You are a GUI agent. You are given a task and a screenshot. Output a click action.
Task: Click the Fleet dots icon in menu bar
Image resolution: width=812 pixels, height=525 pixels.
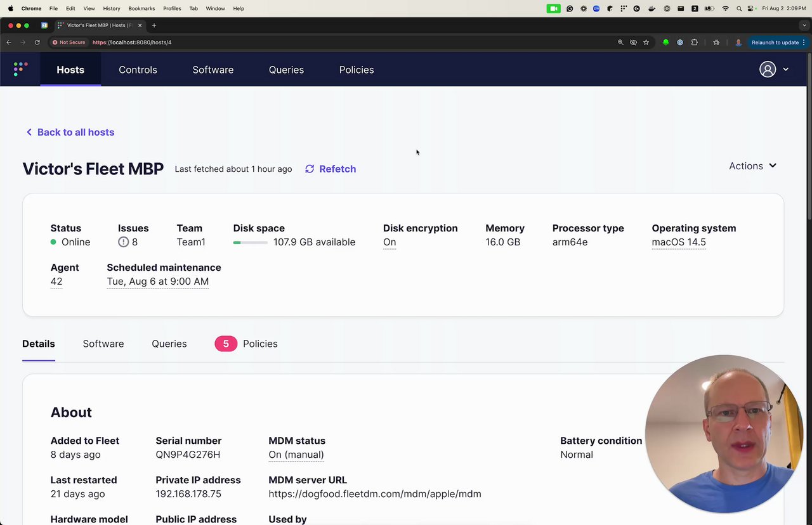[x=624, y=8]
